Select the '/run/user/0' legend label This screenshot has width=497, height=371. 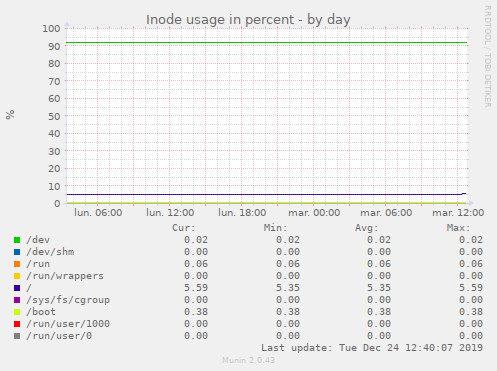pyautogui.click(x=59, y=336)
